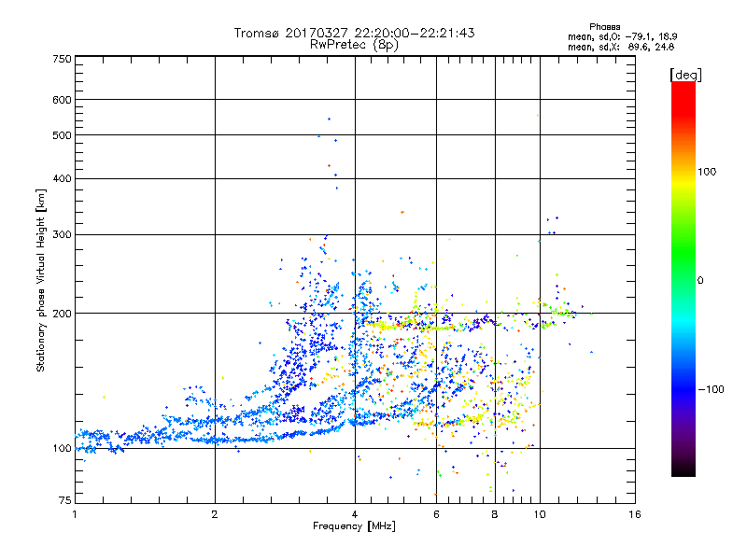Click the orange data point near 340 km height
Screen dimensions: 747x560
[x=402, y=212]
